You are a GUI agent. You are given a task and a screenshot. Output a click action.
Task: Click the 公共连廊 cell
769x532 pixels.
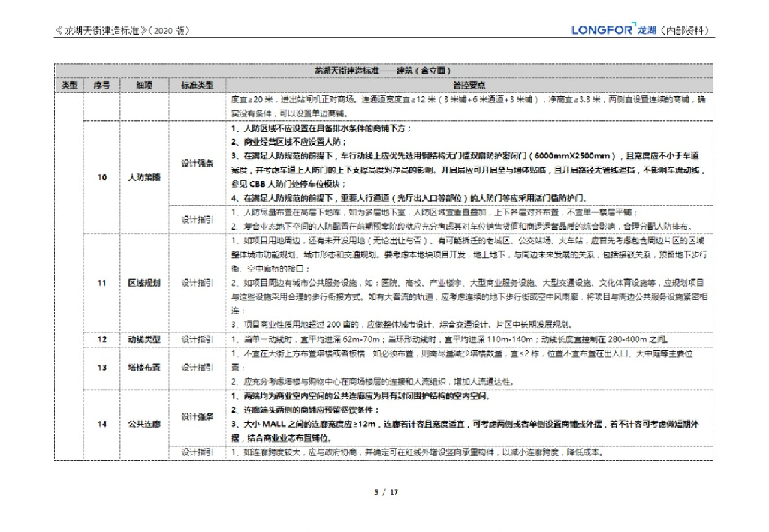pyautogui.click(x=144, y=424)
